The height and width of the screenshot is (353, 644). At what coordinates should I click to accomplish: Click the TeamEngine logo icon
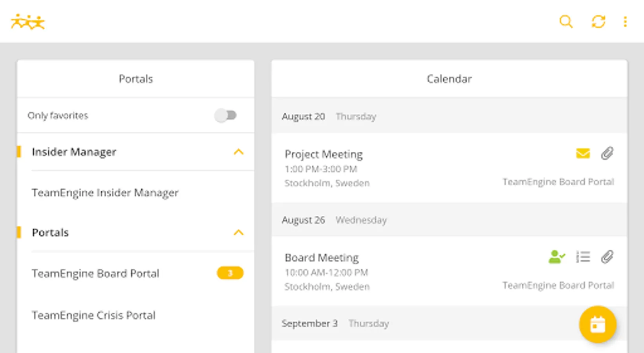coord(27,22)
